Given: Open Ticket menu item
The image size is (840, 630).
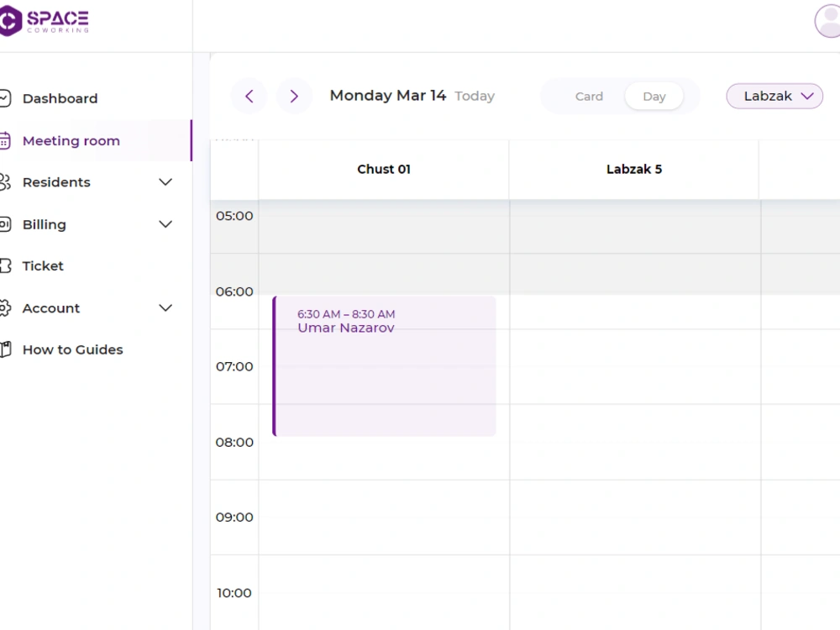Looking at the screenshot, I should coord(43,266).
